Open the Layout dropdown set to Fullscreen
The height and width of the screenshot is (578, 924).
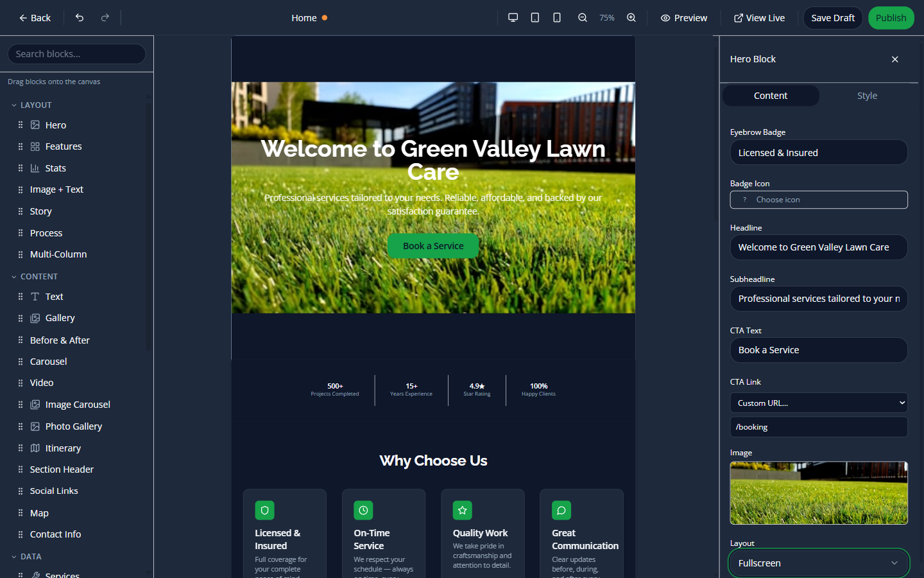click(819, 563)
